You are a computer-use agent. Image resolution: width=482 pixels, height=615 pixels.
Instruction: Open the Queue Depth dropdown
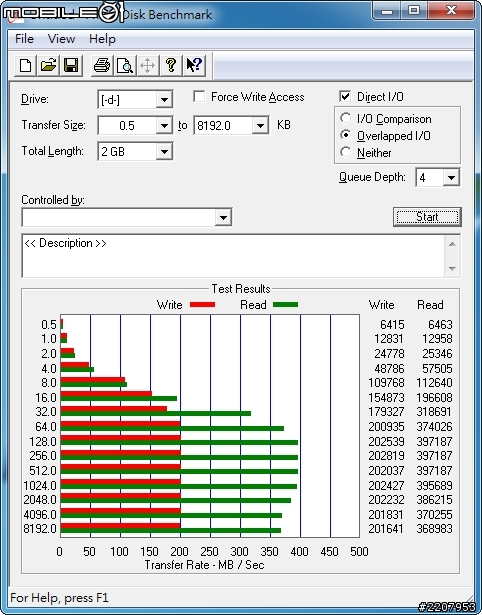click(x=451, y=178)
